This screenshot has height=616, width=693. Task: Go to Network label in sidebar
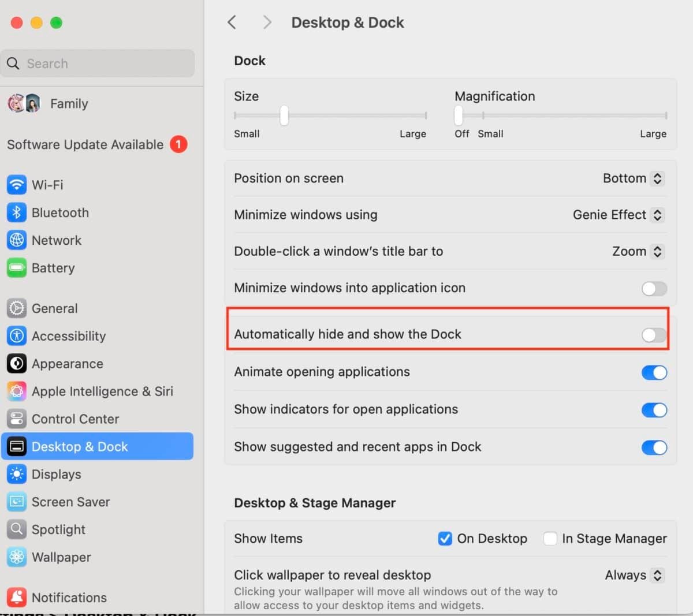[x=57, y=240]
